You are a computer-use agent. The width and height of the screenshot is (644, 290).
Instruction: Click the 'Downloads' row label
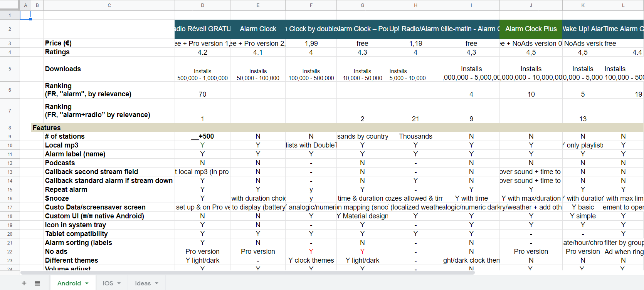[x=109, y=69]
